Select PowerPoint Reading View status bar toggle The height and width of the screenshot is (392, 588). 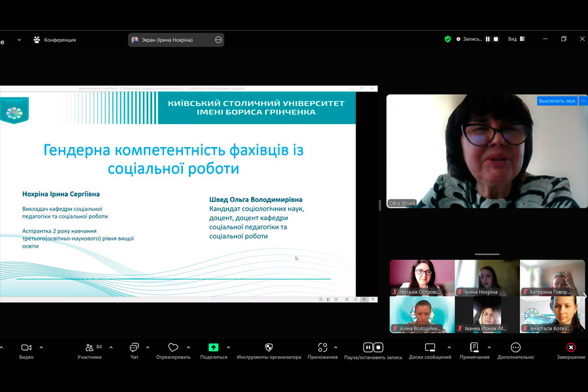[364, 299]
